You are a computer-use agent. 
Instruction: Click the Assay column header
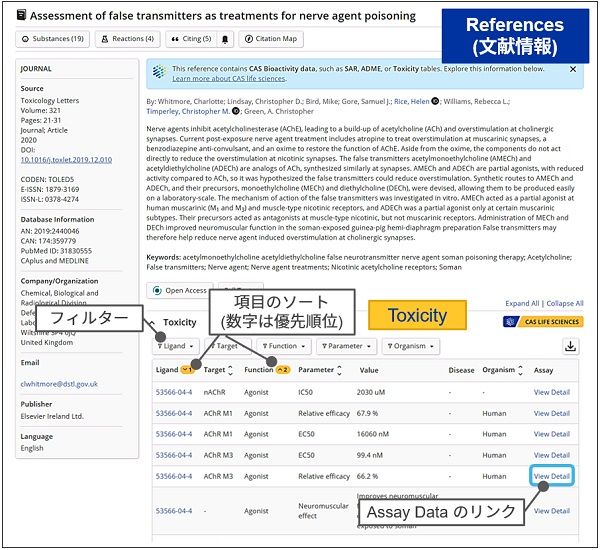pos(543,370)
